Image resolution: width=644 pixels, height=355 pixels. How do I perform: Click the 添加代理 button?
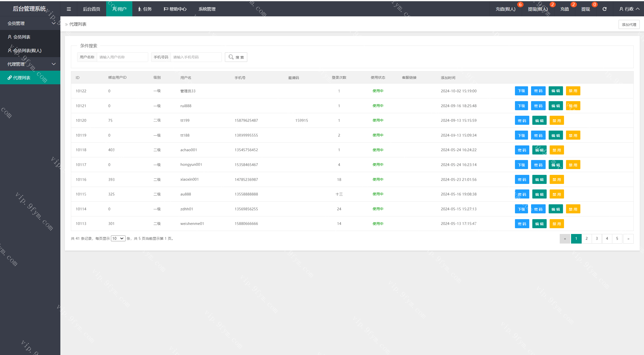pyautogui.click(x=629, y=24)
